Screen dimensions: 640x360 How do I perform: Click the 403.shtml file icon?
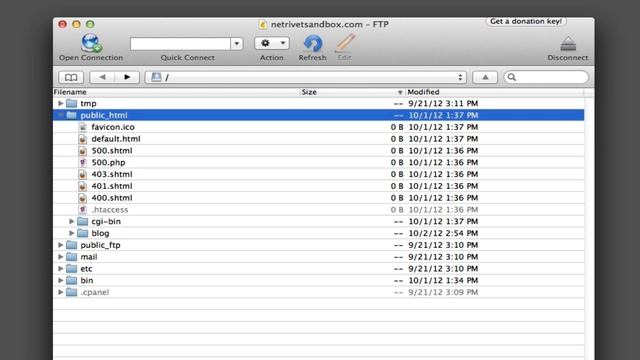pos(82,174)
